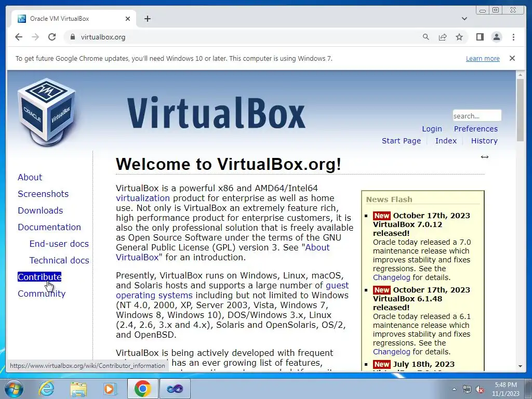The image size is (532, 399).
Task: Open the Preferences link
Action: [x=476, y=129]
